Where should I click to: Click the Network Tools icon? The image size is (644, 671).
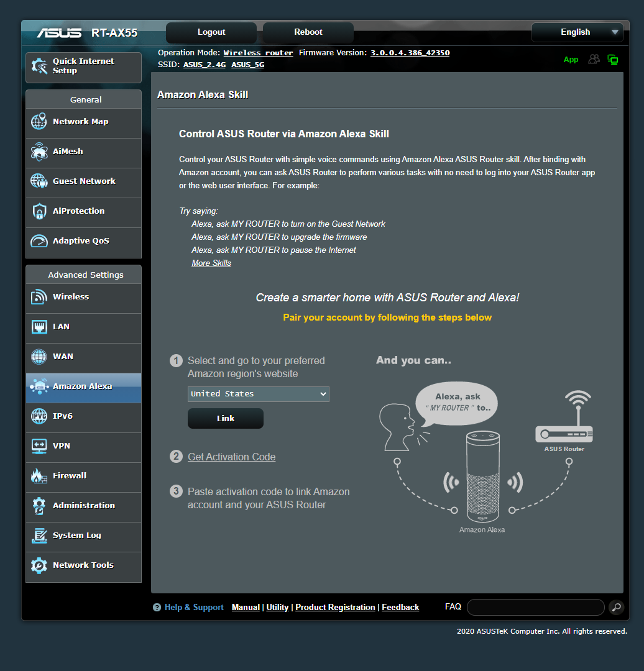pyautogui.click(x=39, y=565)
